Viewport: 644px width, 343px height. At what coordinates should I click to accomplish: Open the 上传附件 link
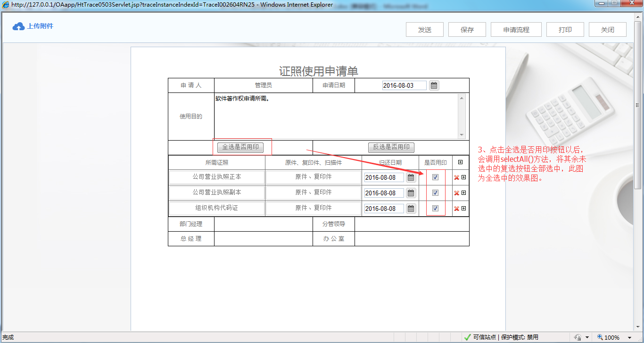point(40,26)
